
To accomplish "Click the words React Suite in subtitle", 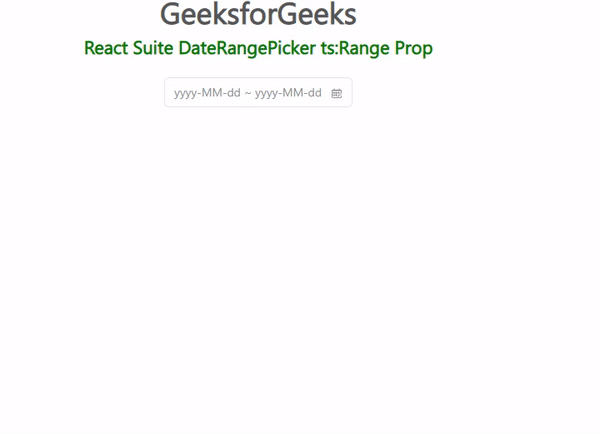I will pyautogui.click(x=129, y=48).
